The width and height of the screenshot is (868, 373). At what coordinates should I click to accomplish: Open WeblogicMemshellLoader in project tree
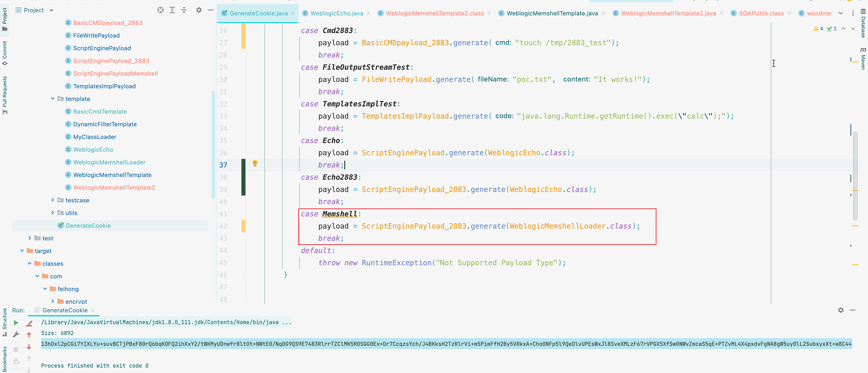[109, 162]
